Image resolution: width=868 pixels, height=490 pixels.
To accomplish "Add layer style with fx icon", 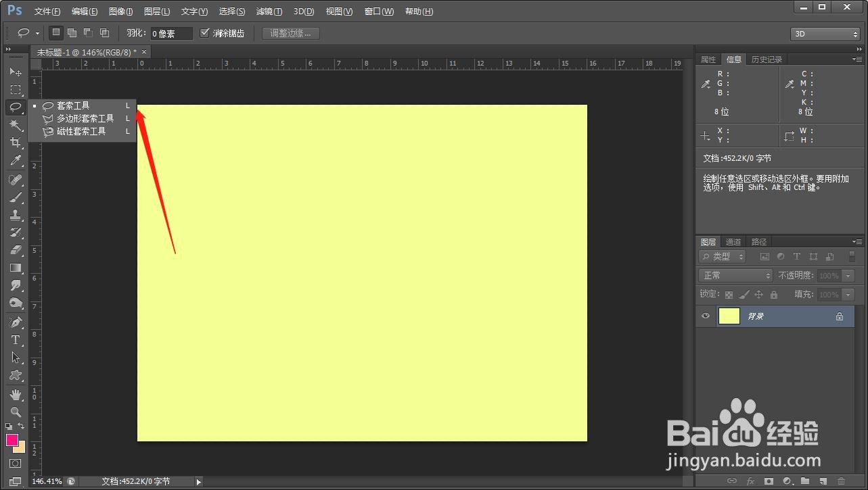I will 750,481.
